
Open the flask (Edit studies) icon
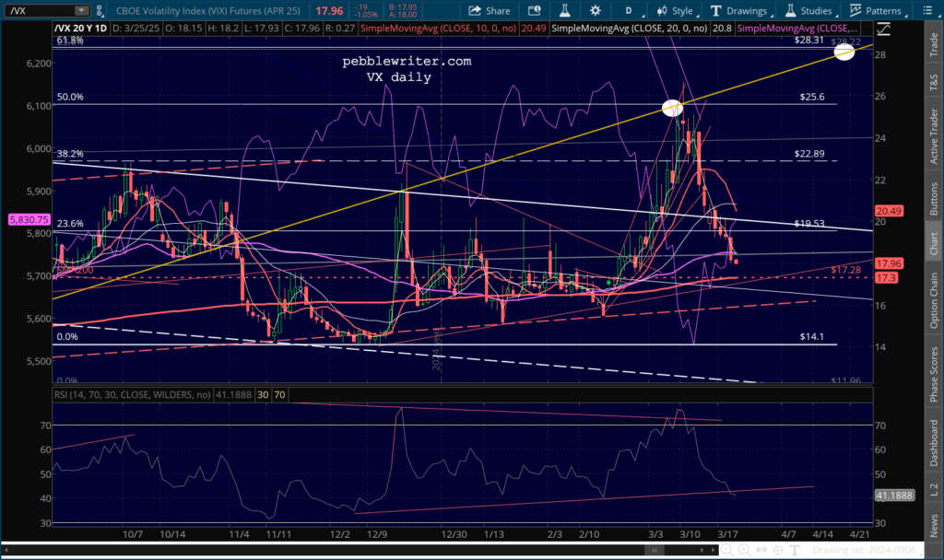(564, 10)
